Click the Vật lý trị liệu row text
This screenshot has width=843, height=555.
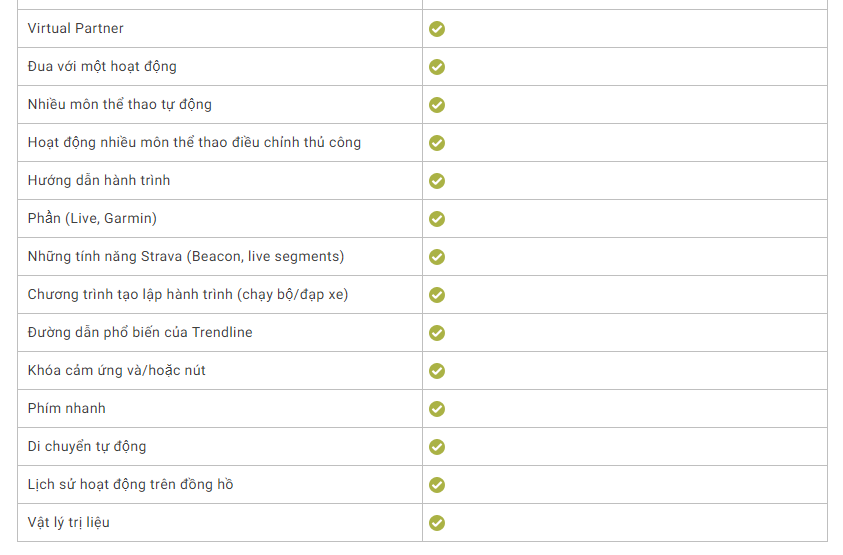tap(68, 523)
